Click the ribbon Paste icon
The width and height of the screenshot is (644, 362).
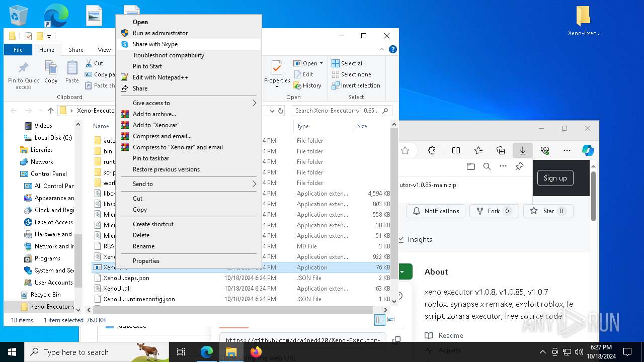(72, 72)
